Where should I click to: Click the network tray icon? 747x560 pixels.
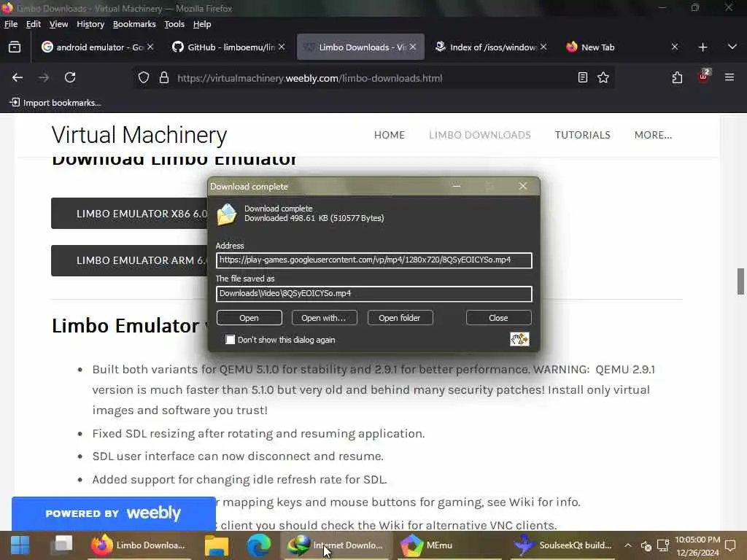pyautogui.click(x=662, y=545)
